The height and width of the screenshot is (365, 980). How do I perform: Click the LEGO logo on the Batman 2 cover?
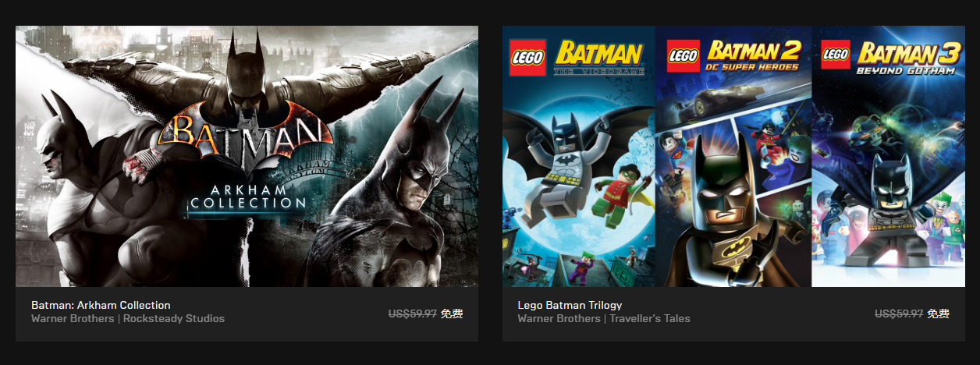click(x=684, y=57)
